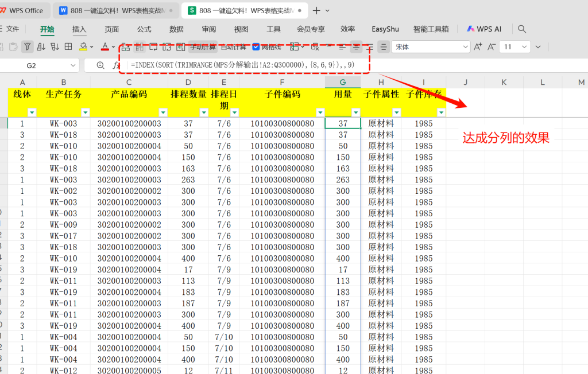Select the 会员专享 ribbon tab
Screen dimensions: 588x374
click(311, 29)
